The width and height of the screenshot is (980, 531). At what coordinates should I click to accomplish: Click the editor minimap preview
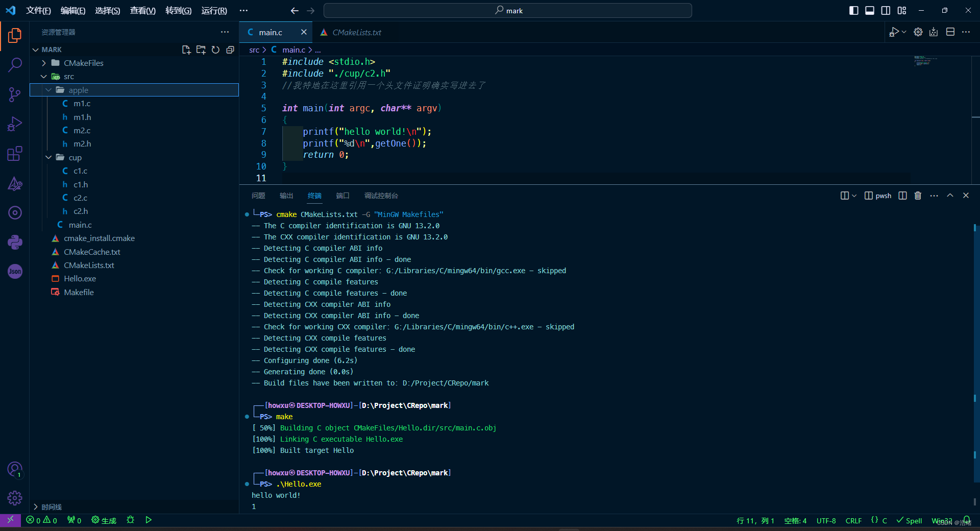click(925, 61)
